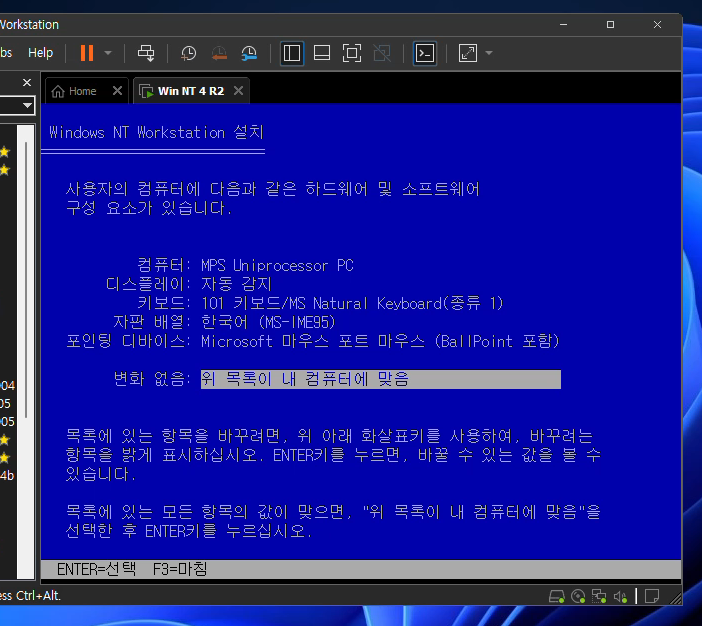Click the CD/DVD drive status bar icon
The image size is (702, 626).
pos(578,596)
